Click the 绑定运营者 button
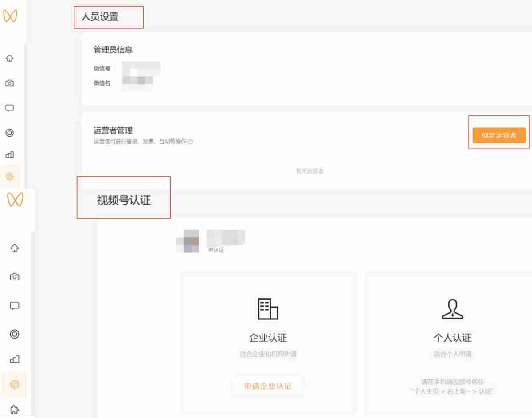The width and height of the screenshot is (532, 418). [x=499, y=135]
